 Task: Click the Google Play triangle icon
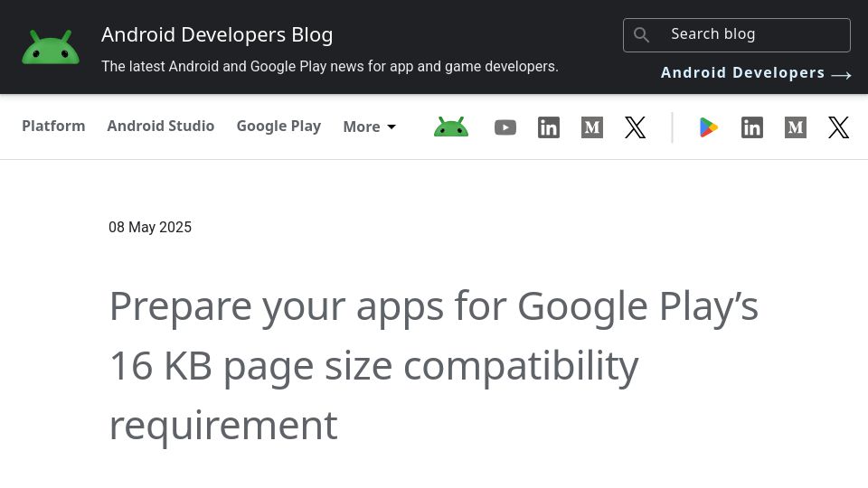[709, 127]
